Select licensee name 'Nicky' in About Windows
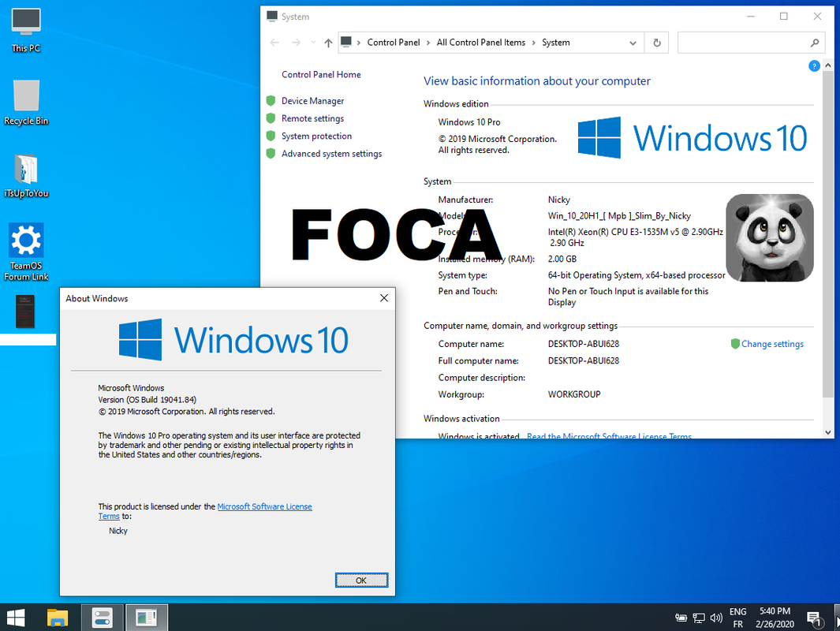 click(118, 531)
